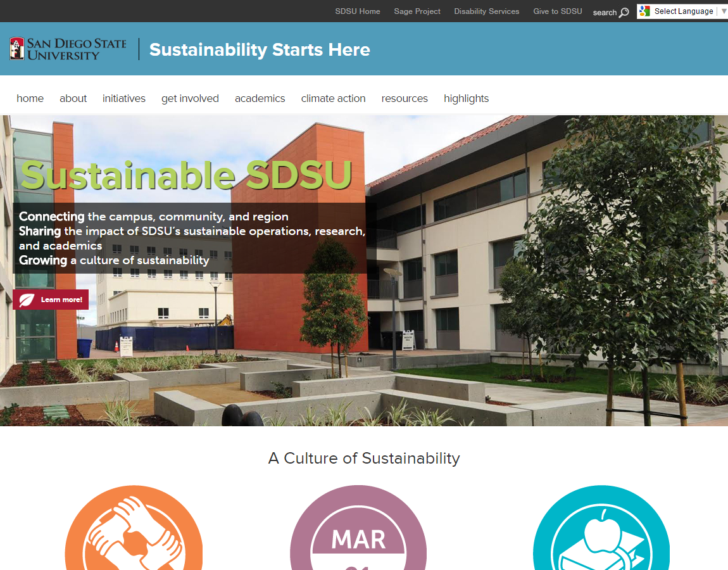Open the initiatives menu item
This screenshot has height=570, width=728.
[124, 99]
